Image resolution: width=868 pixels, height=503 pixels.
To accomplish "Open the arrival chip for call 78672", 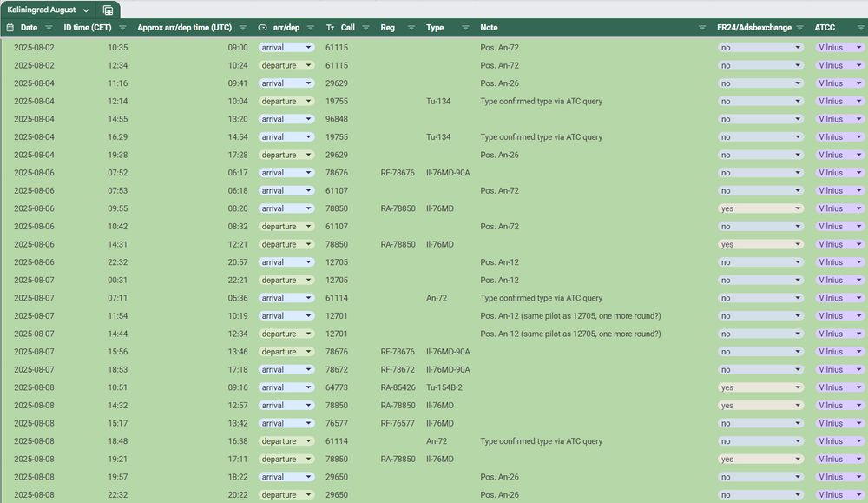I will point(286,369).
